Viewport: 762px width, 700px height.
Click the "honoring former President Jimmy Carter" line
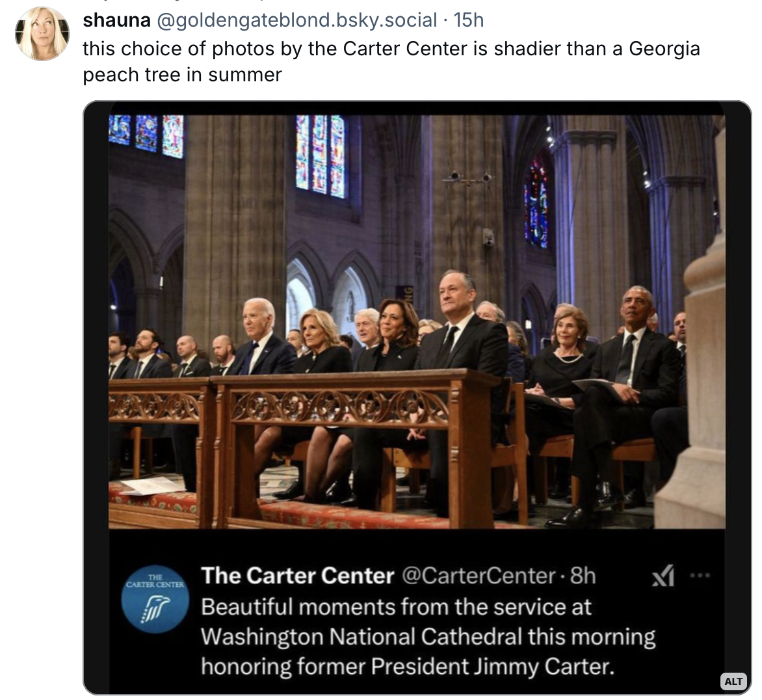click(x=407, y=666)
